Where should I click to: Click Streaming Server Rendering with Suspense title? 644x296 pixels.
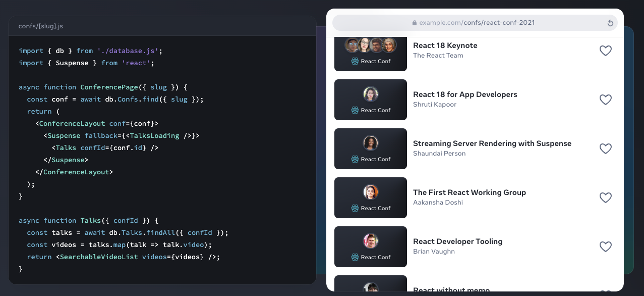[x=492, y=143]
